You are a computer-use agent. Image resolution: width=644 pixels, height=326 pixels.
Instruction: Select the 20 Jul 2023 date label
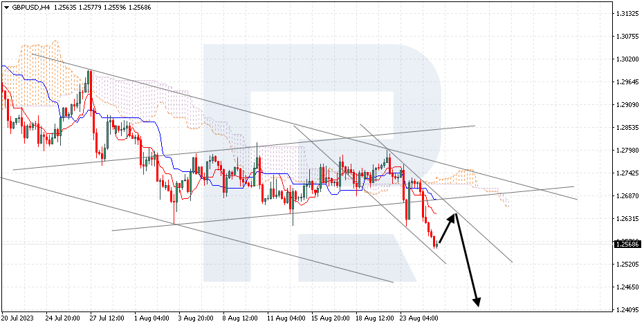tap(17, 318)
